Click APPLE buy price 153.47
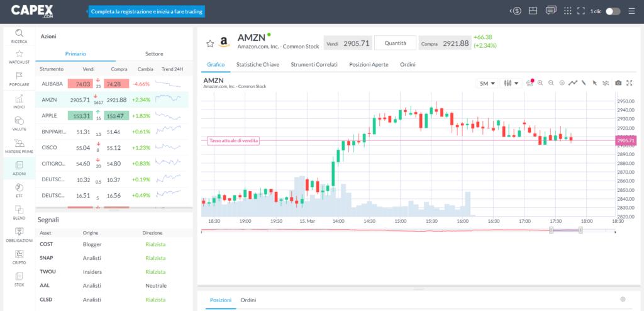 pyautogui.click(x=116, y=116)
